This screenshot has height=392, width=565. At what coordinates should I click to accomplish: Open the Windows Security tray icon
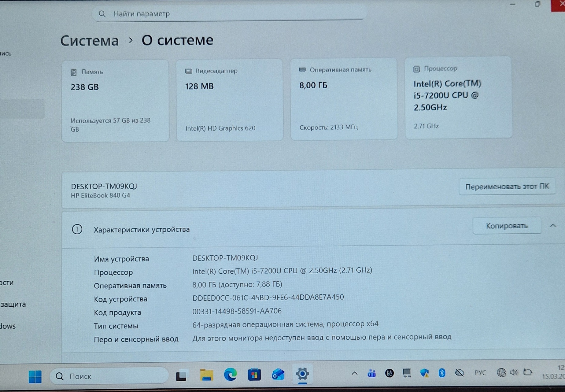tap(424, 373)
